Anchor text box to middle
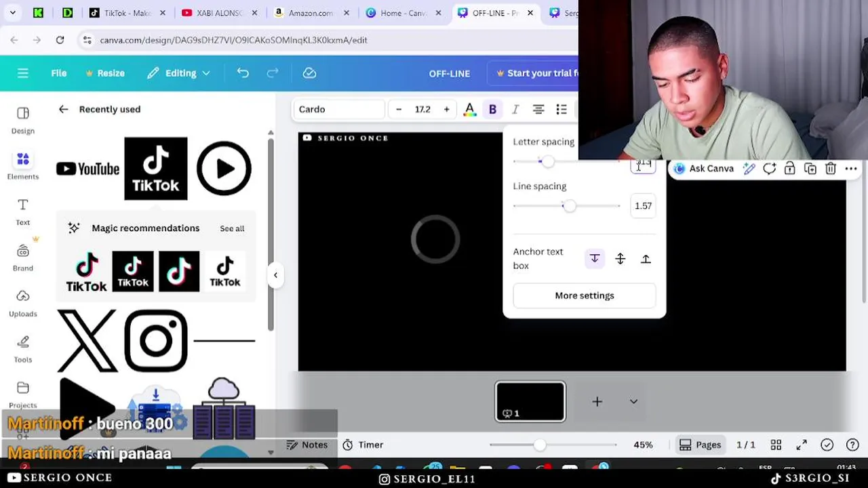The width and height of the screenshot is (868, 488). coord(620,259)
